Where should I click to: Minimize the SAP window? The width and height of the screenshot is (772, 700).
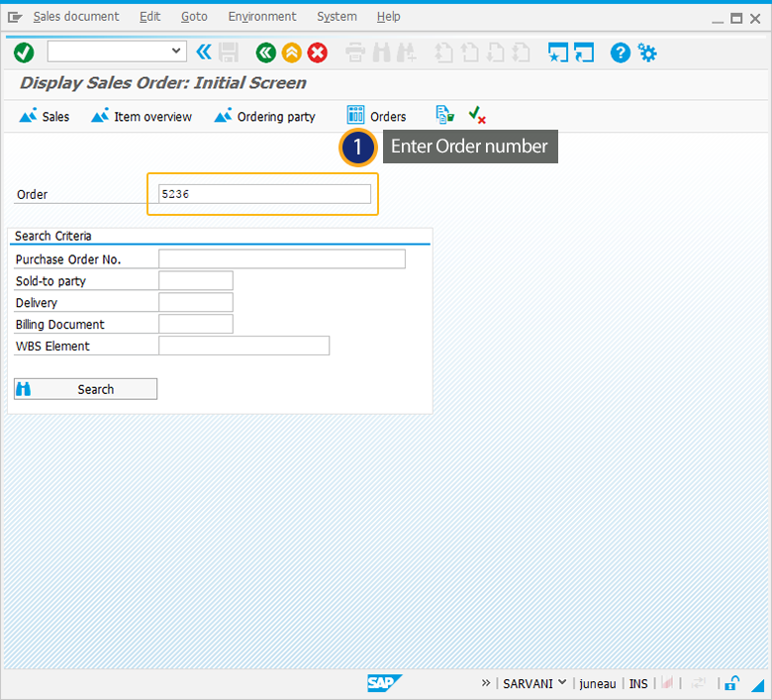coord(718,20)
